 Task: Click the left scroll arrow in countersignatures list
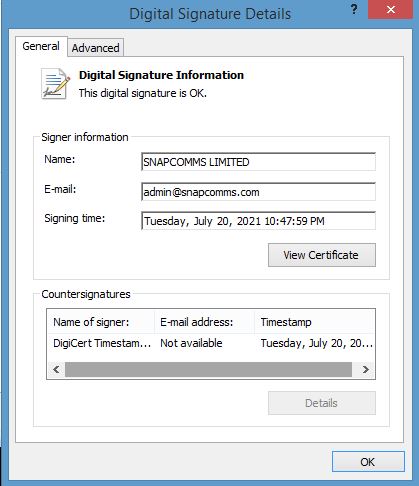click(x=56, y=369)
